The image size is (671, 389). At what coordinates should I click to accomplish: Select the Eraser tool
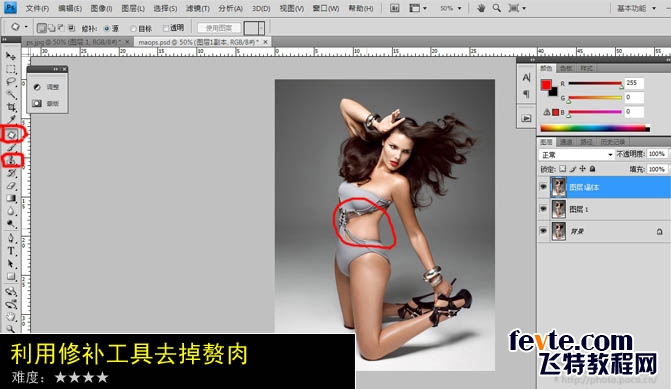[x=11, y=186]
